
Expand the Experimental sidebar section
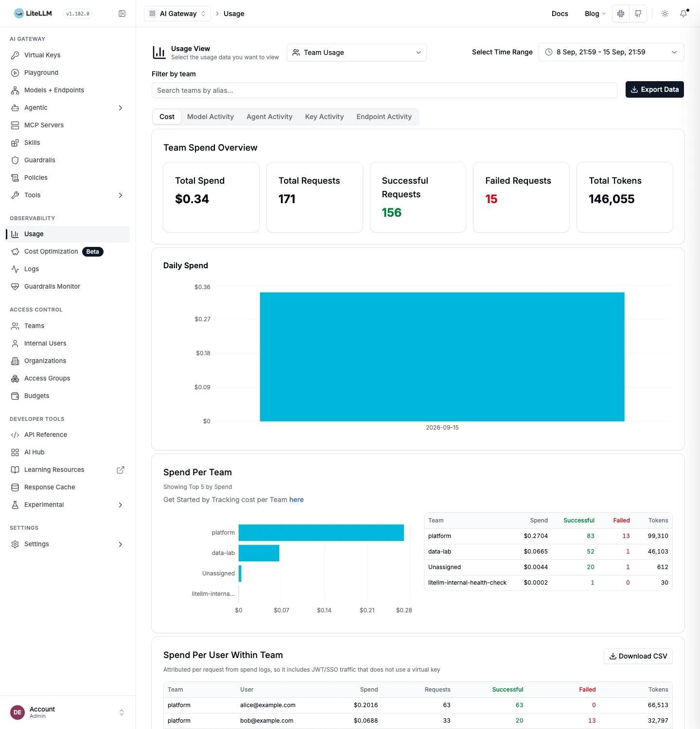pos(68,504)
